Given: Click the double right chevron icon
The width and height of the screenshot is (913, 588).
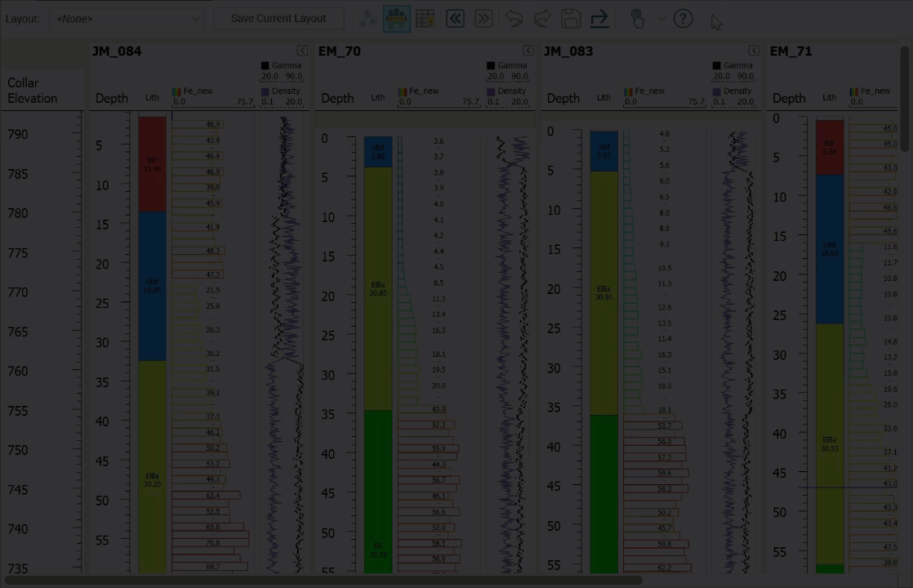Looking at the screenshot, I should 483,19.
